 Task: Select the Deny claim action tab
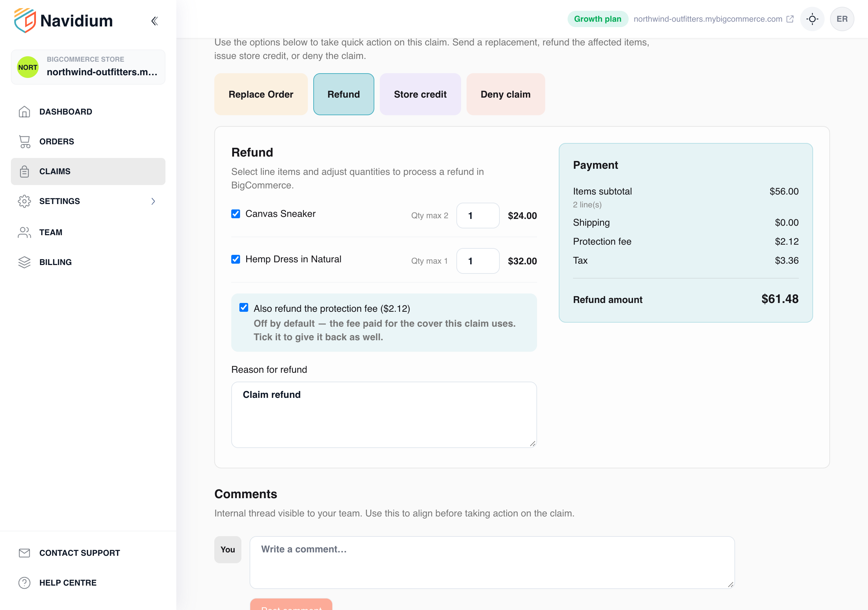click(x=506, y=94)
